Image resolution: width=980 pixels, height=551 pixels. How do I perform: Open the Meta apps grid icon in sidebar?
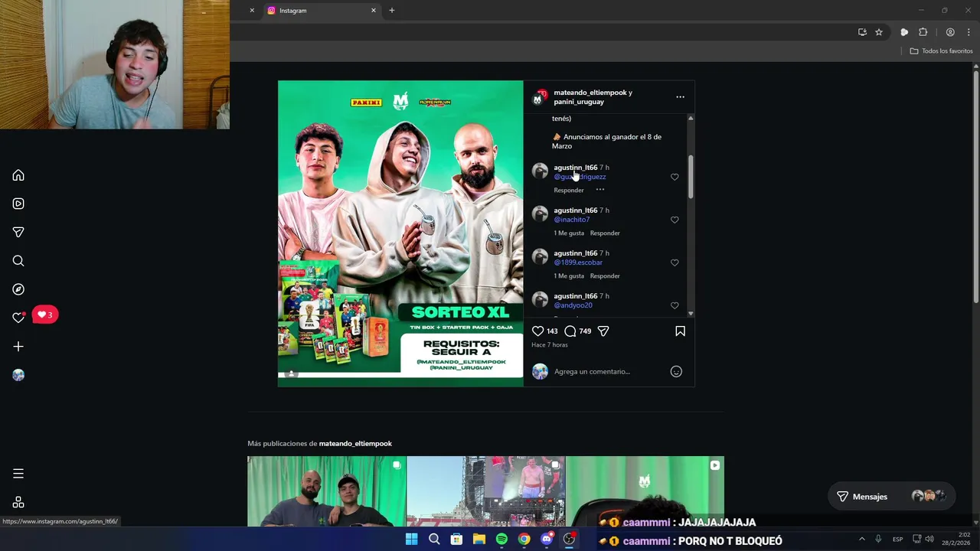(18, 502)
